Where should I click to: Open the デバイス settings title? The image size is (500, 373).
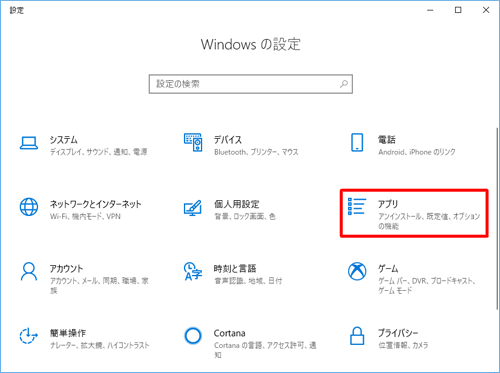point(228,139)
